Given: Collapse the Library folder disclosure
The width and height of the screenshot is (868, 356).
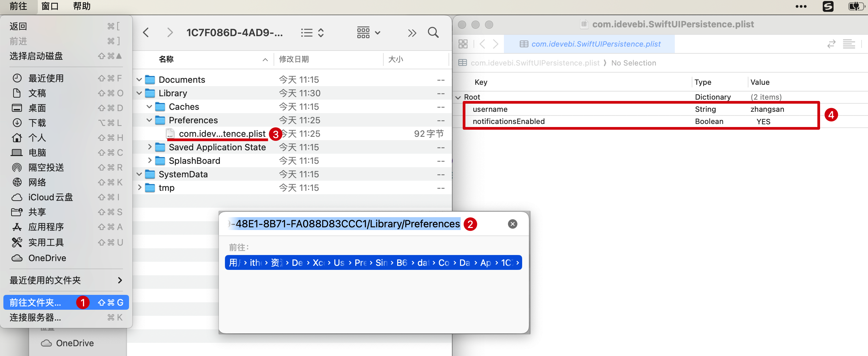Looking at the screenshot, I should coord(139,93).
